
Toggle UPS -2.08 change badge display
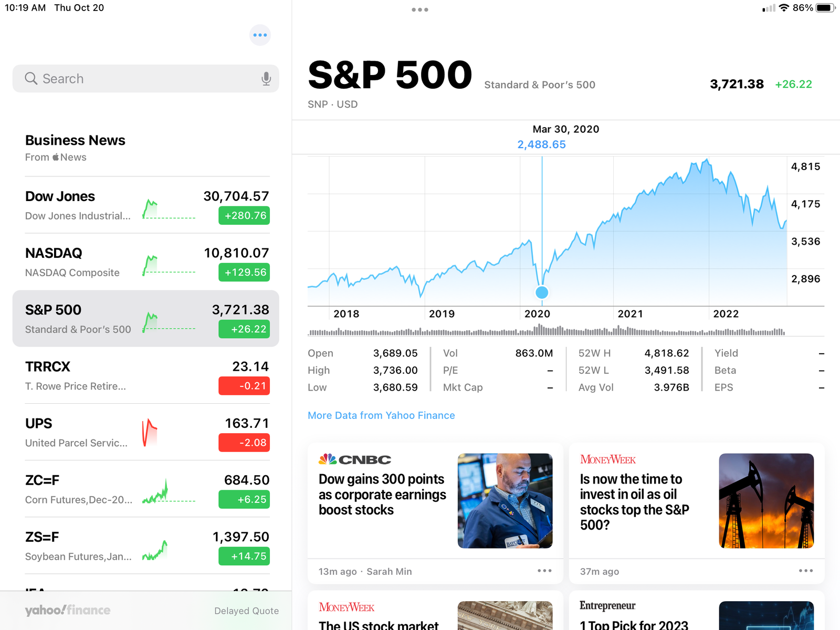(244, 442)
